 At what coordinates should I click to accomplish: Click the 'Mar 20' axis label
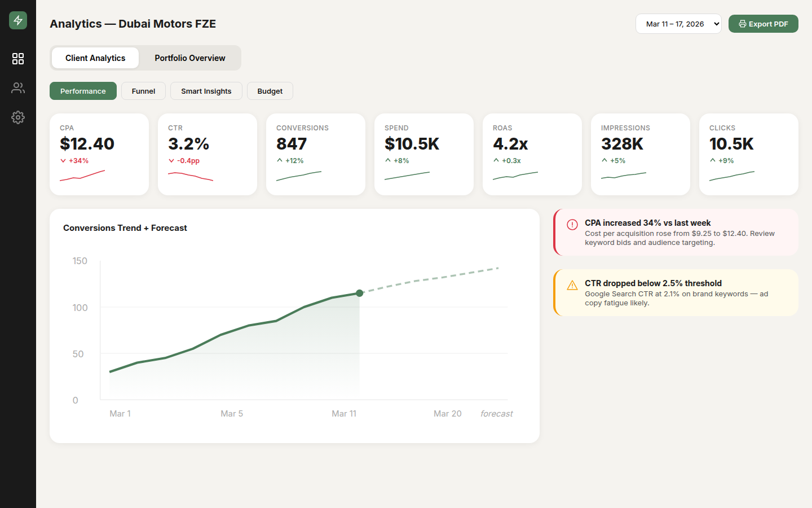(448, 414)
